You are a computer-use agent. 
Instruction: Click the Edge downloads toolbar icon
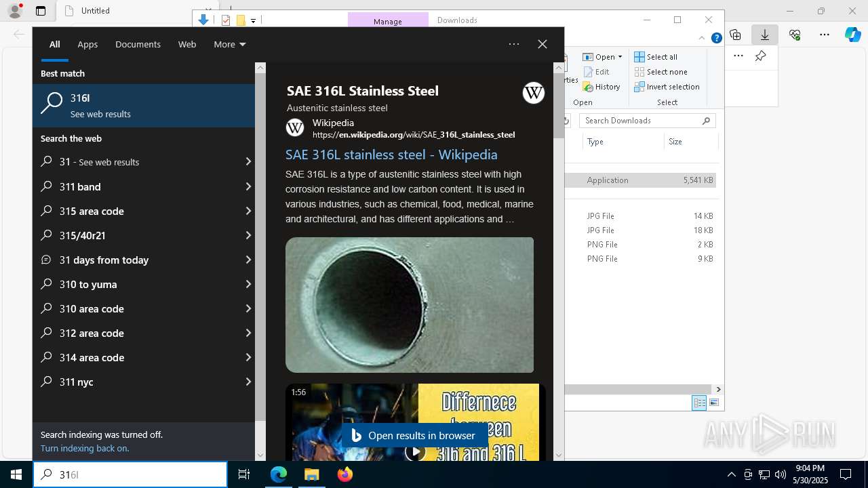pos(765,35)
